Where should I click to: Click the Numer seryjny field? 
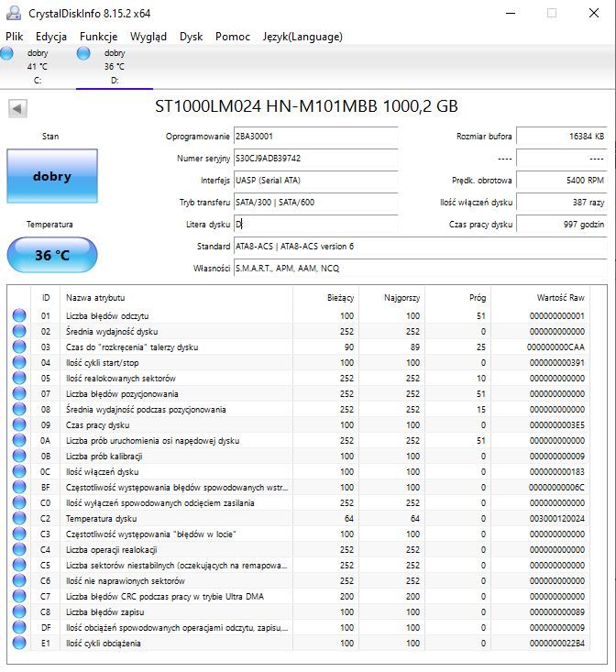(315, 158)
